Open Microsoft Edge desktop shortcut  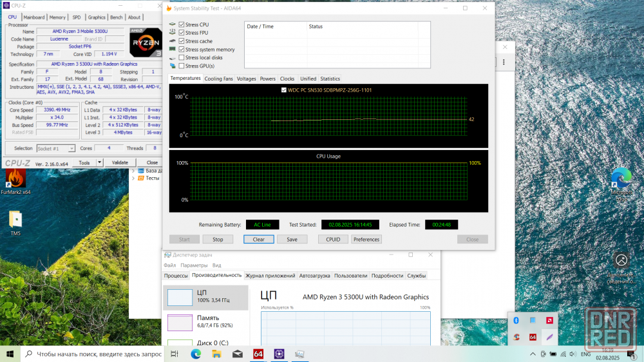[x=621, y=184]
